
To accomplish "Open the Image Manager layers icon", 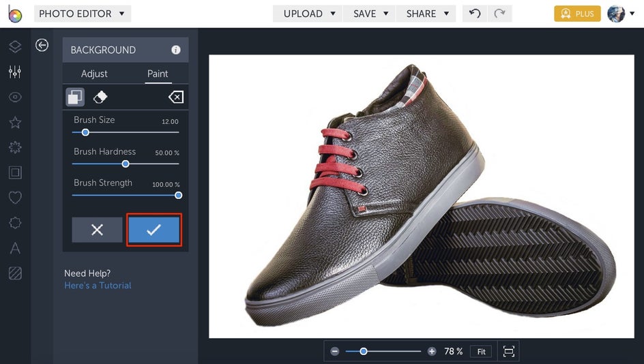I will pyautogui.click(x=15, y=46).
